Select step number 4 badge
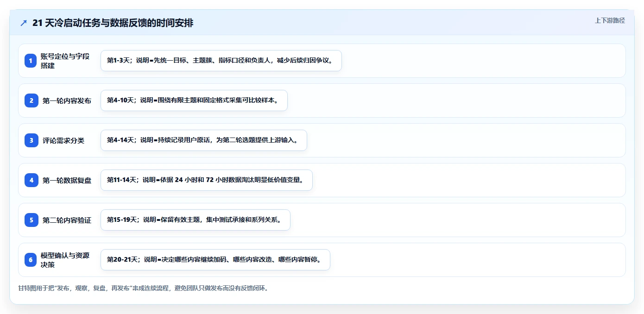644x314 pixels. click(31, 180)
